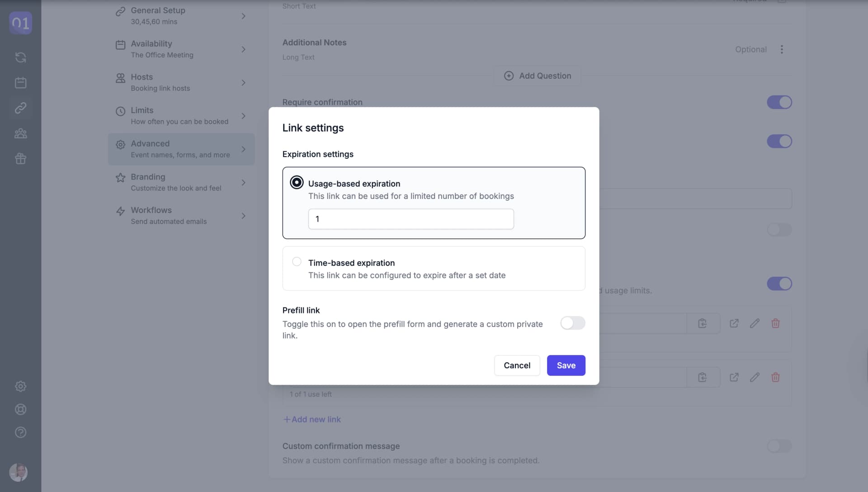Open the settings gear in bottom sidebar

(20, 386)
